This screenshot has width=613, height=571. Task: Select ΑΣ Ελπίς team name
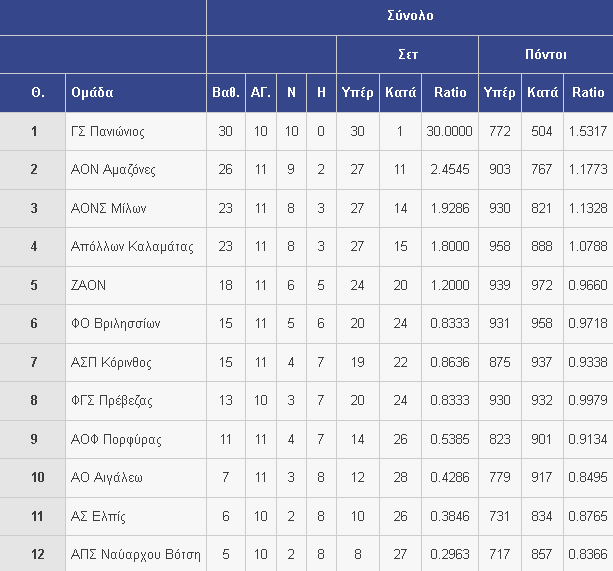coord(98,516)
